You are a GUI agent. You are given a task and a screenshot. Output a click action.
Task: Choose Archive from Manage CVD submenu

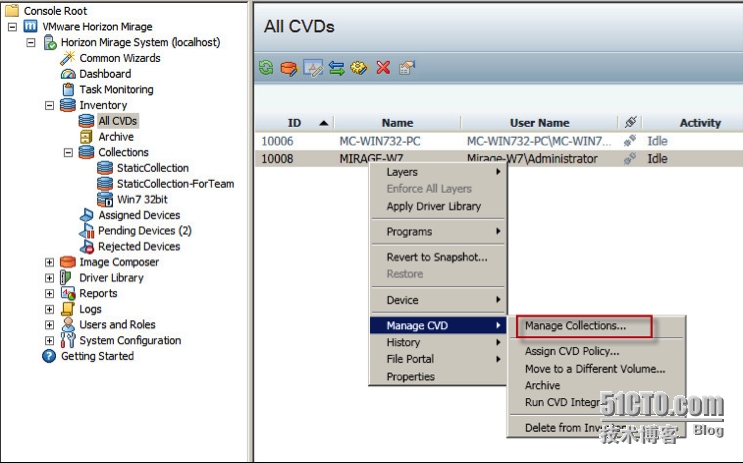coord(596,385)
